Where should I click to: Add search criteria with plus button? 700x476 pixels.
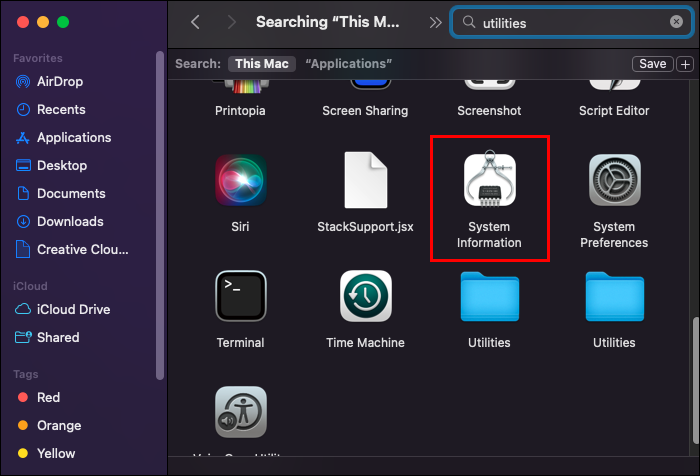[x=685, y=64]
